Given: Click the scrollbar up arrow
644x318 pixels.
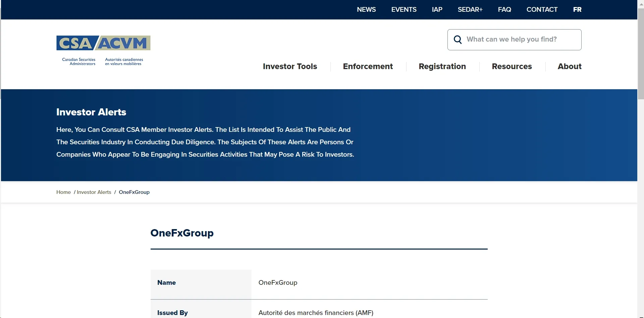Looking at the screenshot, I should pyautogui.click(x=641, y=4).
